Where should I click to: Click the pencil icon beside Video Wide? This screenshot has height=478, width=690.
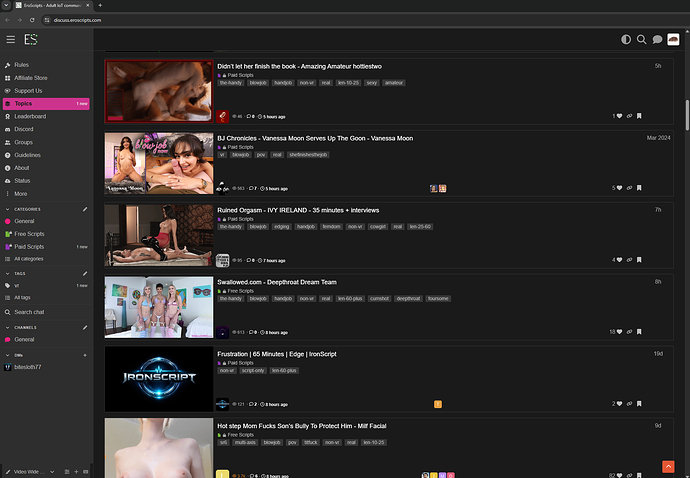(x=7, y=472)
